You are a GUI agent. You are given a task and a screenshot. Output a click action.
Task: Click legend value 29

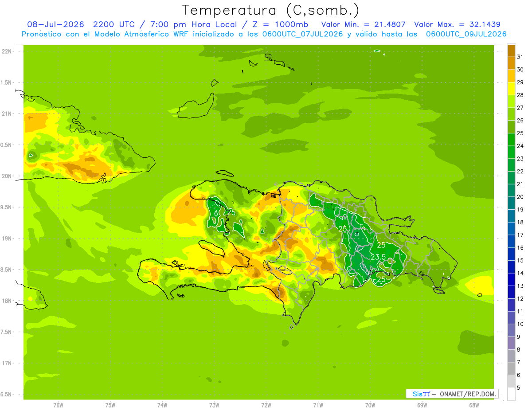click(520, 82)
